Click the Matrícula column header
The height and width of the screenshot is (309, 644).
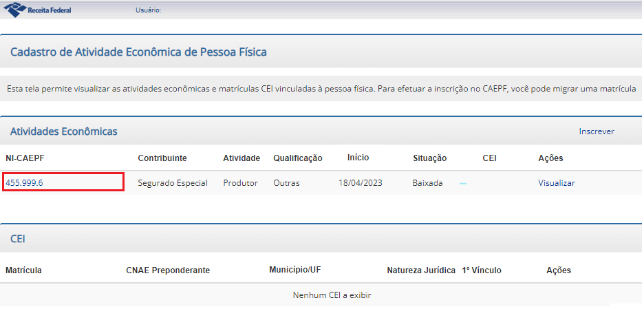coord(23,270)
